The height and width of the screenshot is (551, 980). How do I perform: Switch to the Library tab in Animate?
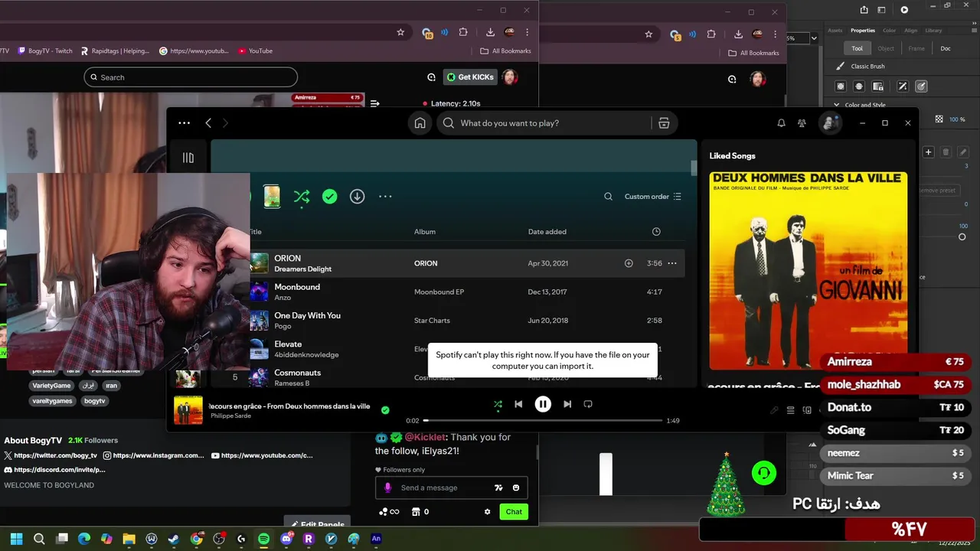pos(933,31)
